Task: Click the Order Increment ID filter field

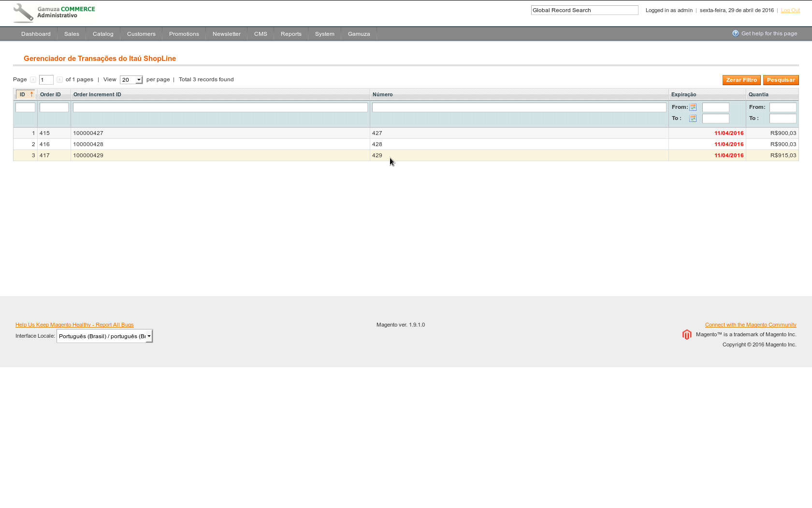Action: click(x=220, y=107)
